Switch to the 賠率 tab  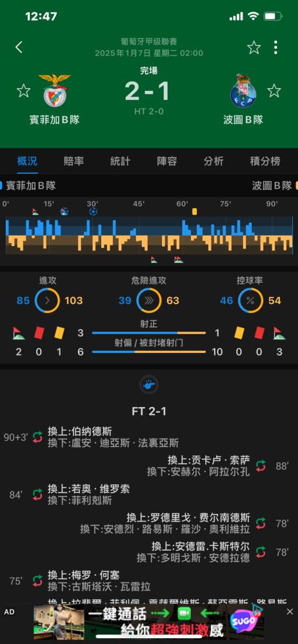pyautogui.click(x=74, y=161)
